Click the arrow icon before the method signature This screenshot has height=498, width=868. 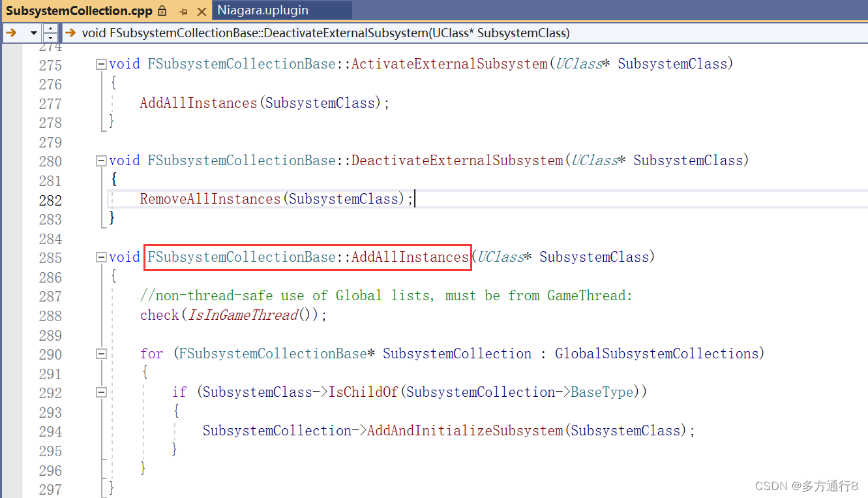pyautogui.click(x=70, y=32)
